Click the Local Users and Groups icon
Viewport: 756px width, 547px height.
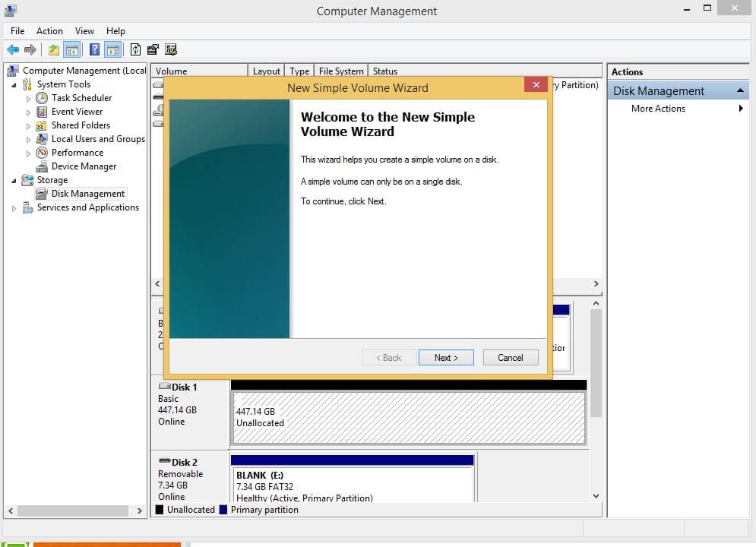[x=42, y=139]
